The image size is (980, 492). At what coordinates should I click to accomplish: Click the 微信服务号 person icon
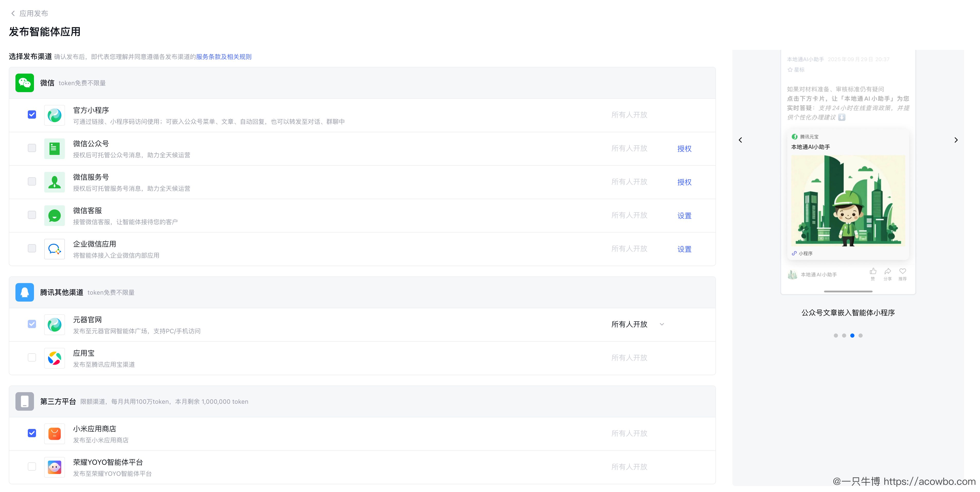tap(54, 182)
